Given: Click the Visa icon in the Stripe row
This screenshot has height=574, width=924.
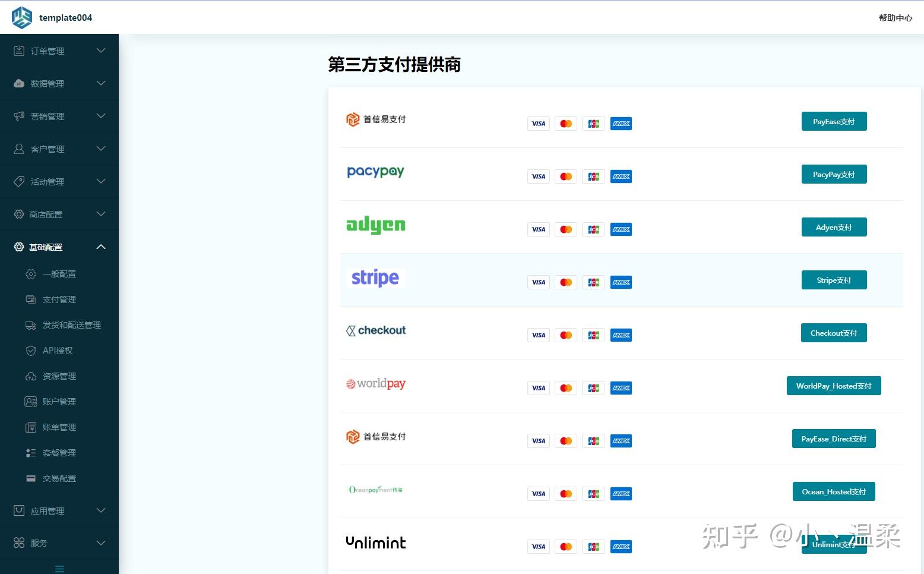Looking at the screenshot, I should click(539, 282).
